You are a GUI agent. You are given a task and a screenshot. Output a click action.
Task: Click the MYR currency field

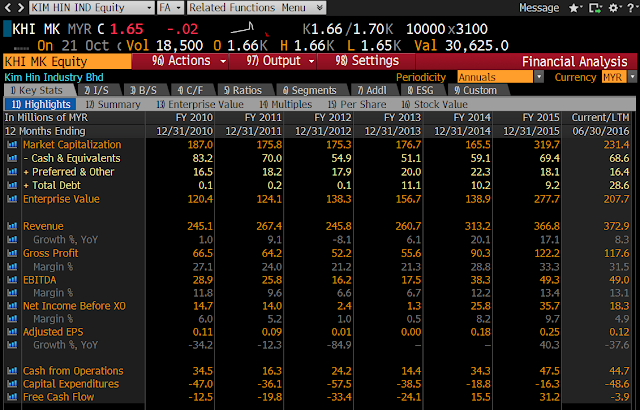(614, 77)
